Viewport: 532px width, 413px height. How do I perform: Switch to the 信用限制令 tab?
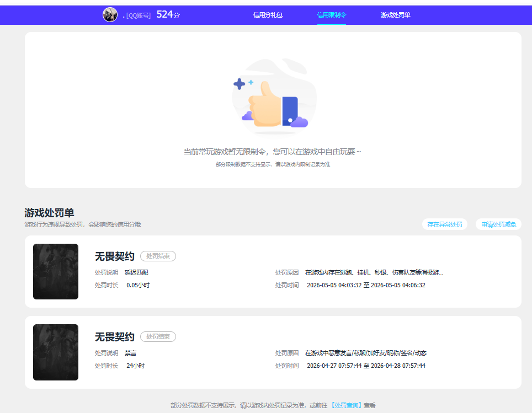point(332,15)
